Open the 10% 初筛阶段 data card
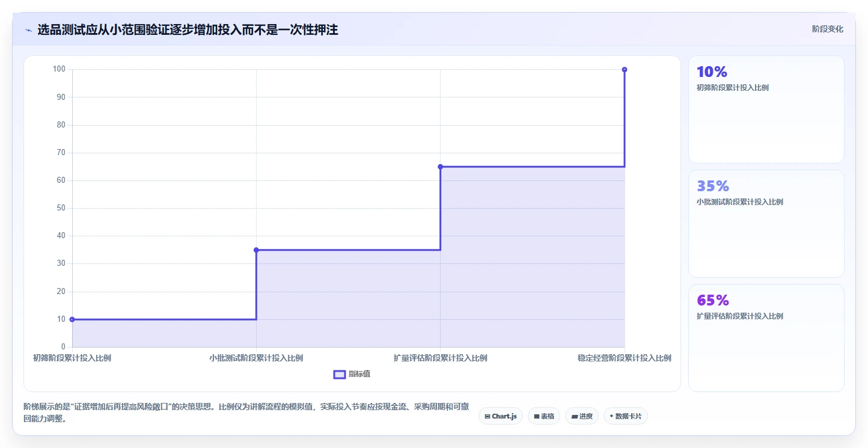The height and width of the screenshot is (448, 868). click(766, 109)
